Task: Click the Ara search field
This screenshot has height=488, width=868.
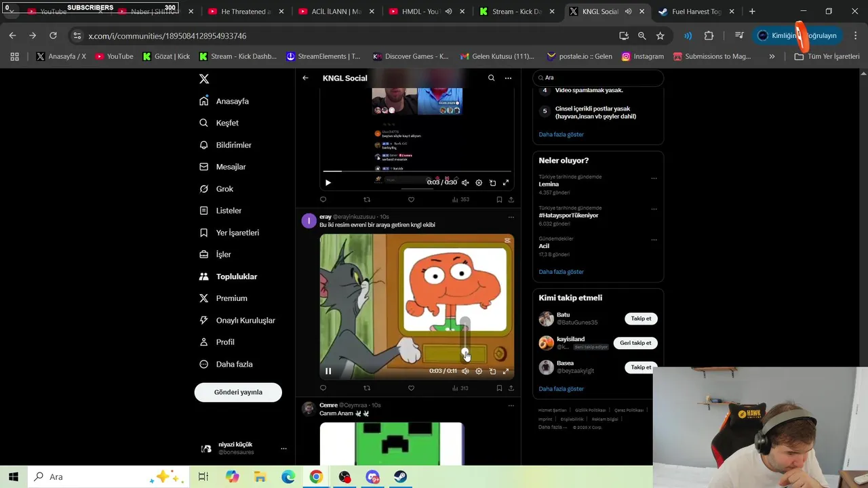Action: [598, 77]
